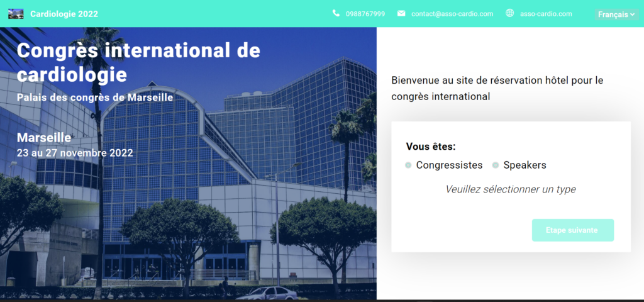This screenshot has height=302, width=644.
Task: Click the phone icon in header
Action: click(x=336, y=13)
